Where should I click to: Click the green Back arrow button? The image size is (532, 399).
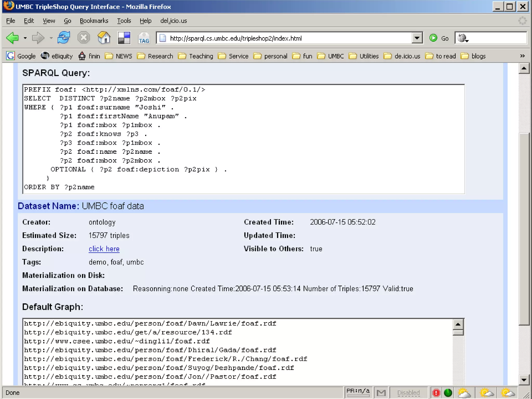(x=12, y=38)
